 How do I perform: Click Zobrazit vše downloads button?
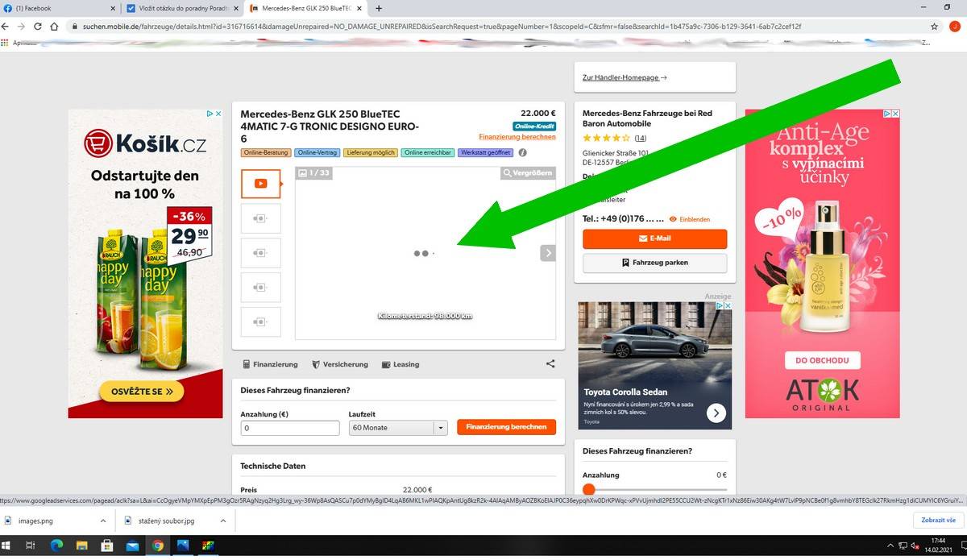click(938, 521)
